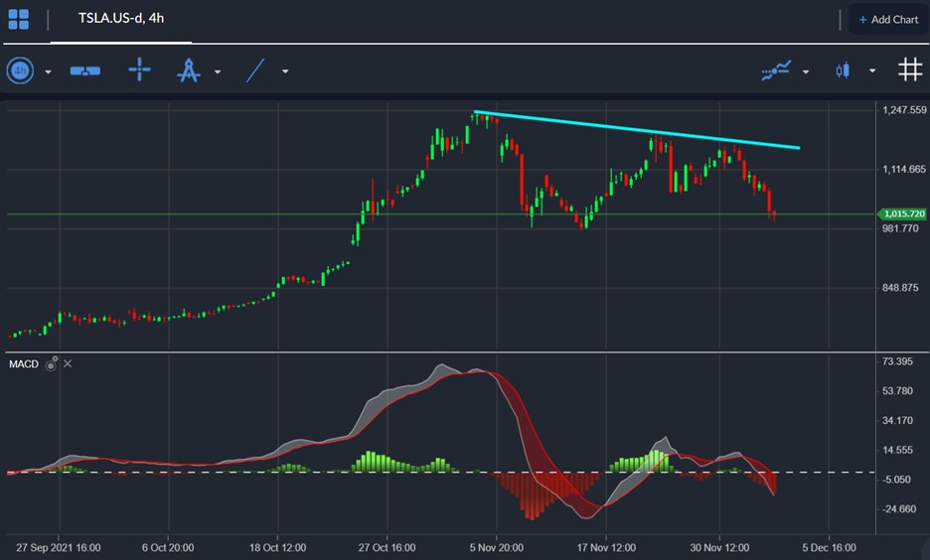Open the chart layout grid icon
930x560 pixels.
(19, 19)
